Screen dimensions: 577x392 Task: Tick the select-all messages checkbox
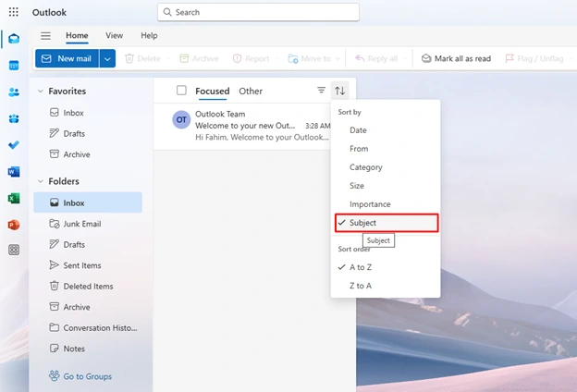click(181, 91)
